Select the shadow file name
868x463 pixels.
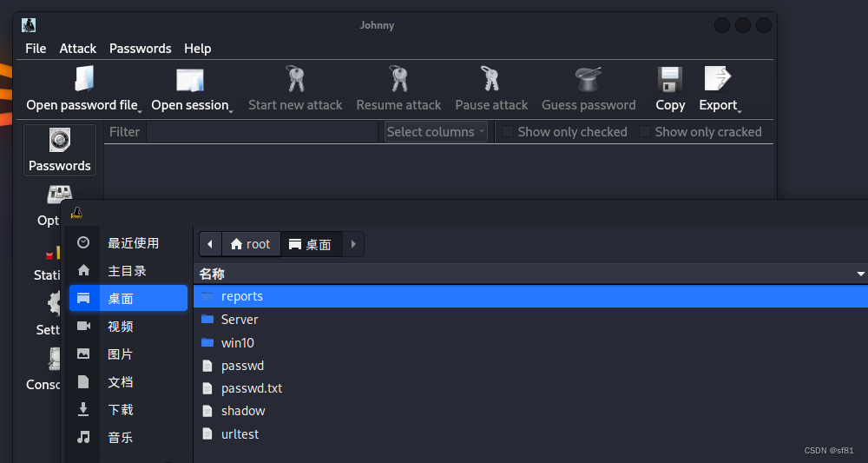coord(243,411)
